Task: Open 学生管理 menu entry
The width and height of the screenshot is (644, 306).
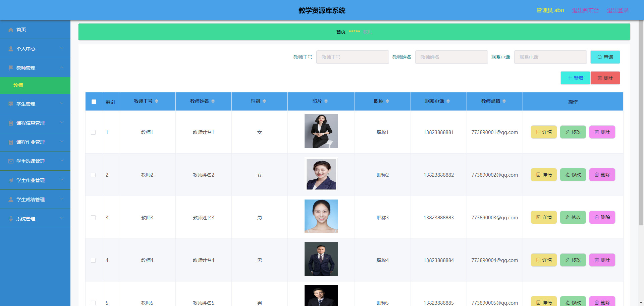Action: (35, 104)
